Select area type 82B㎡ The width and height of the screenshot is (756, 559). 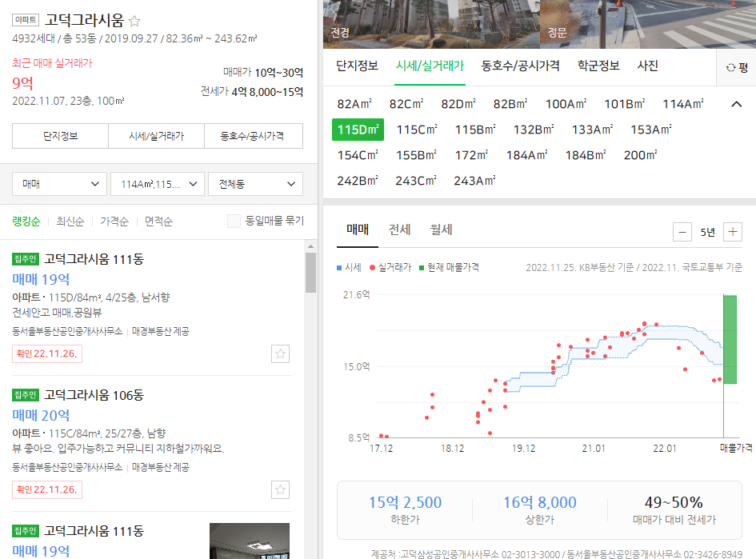tap(510, 104)
